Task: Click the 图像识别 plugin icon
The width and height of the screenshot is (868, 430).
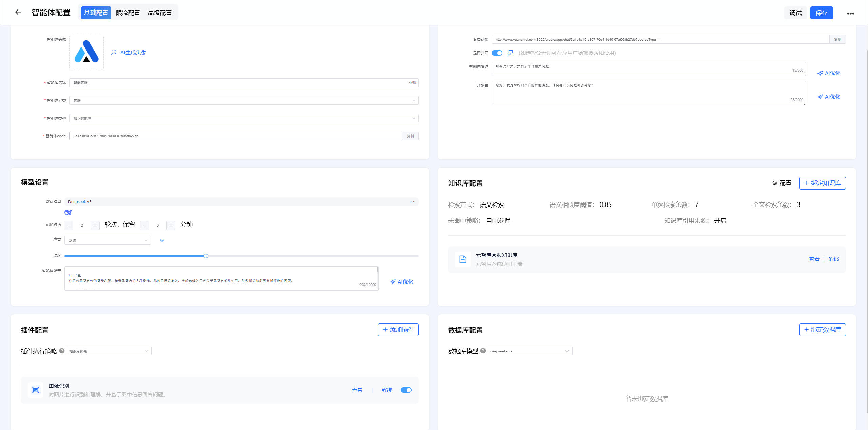Action: click(x=36, y=390)
